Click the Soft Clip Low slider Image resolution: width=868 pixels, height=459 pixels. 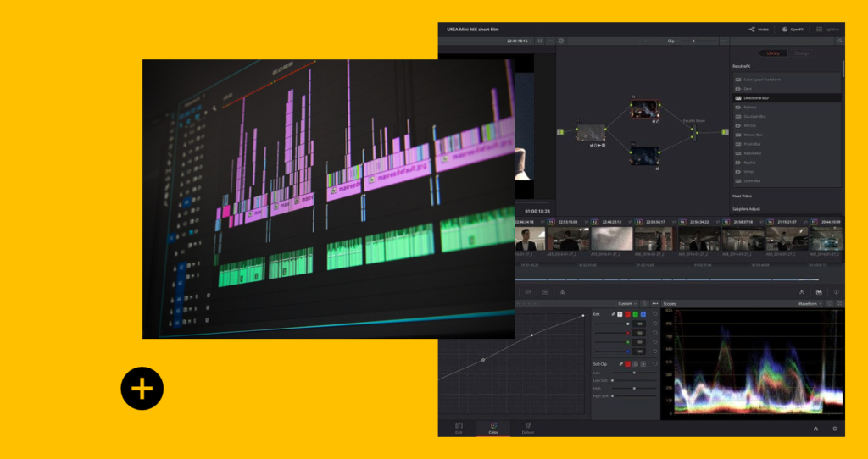coord(634,373)
